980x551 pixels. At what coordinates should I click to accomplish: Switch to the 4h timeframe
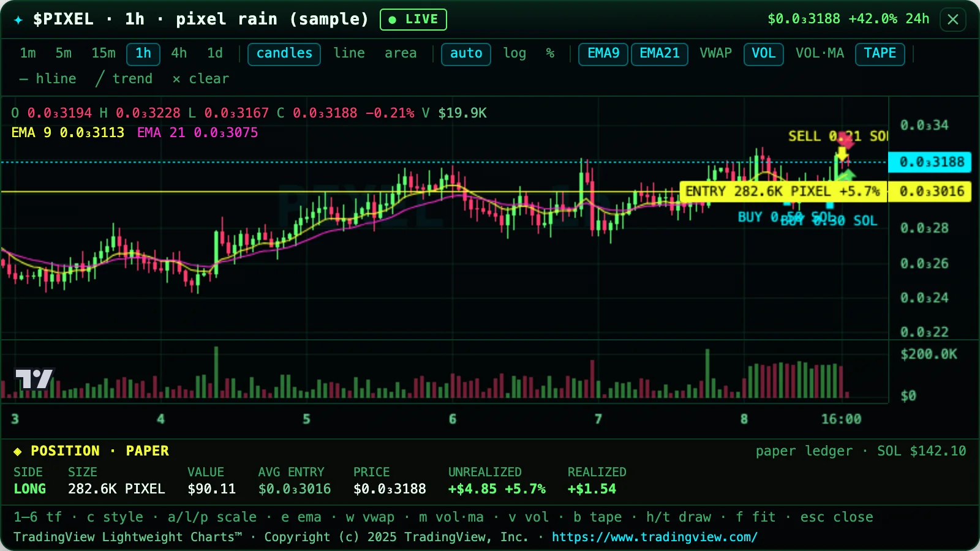click(x=179, y=53)
